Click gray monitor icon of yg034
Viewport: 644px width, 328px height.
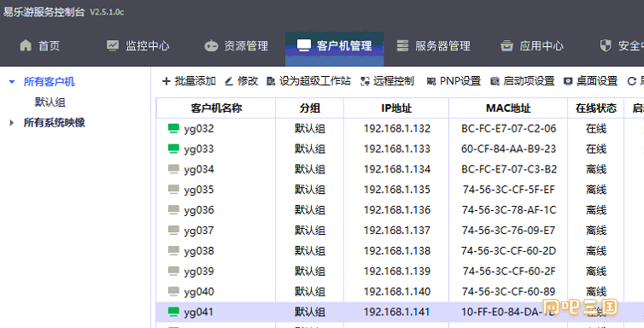[x=173, y=169]
